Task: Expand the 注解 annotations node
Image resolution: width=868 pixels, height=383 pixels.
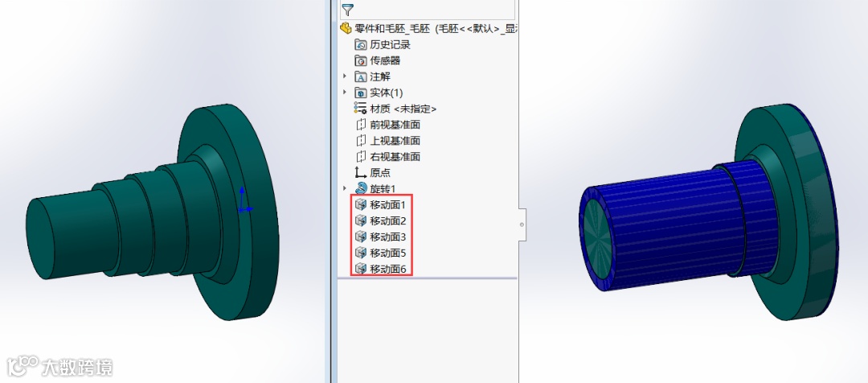Action: pyautogui.click(x=345, y=76)
